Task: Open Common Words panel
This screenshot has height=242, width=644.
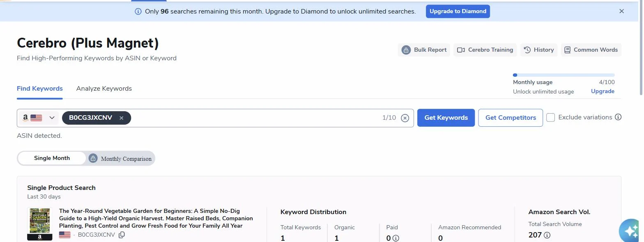Action: (591, 50)
